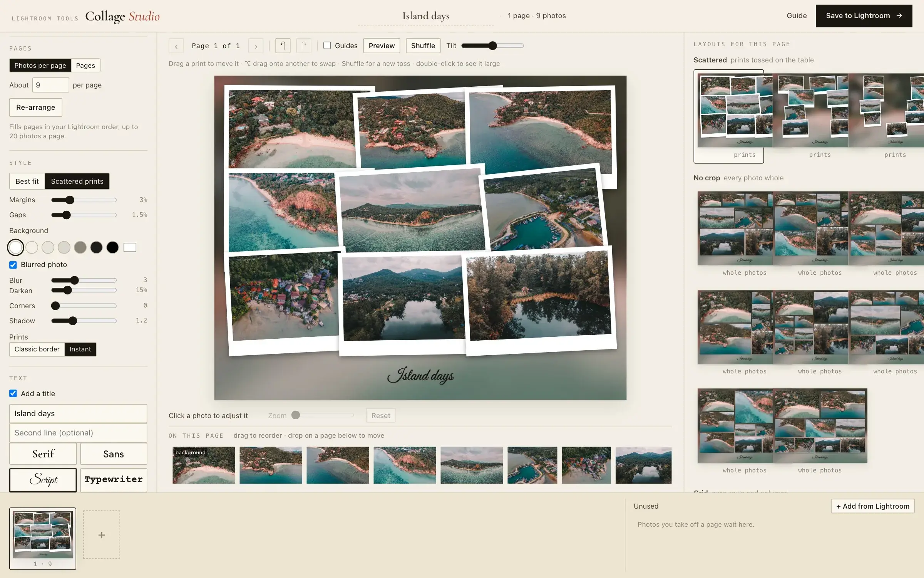
Task: Uncheck Add a title
Action: pyautogui.click(x=13, y=393)
